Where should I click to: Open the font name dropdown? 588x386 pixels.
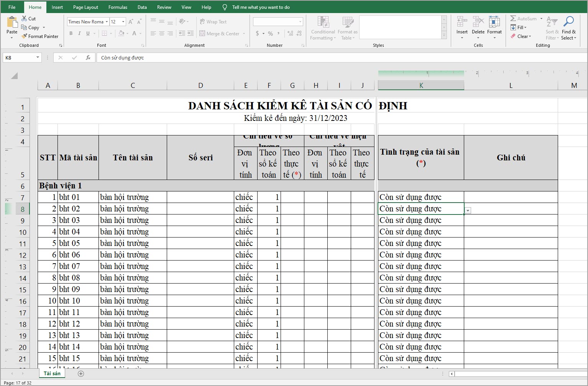107,22
